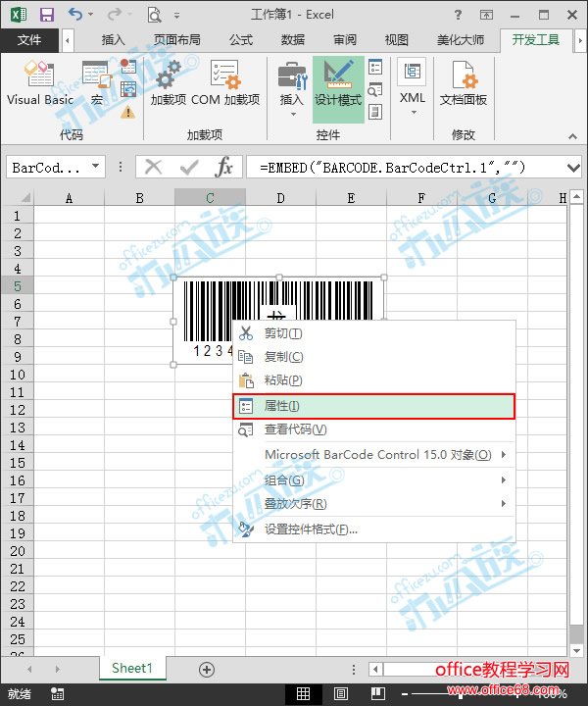Toggle Design Mode (设计模式)
Viewport: 588px width, 706px height.
point(338,88)
